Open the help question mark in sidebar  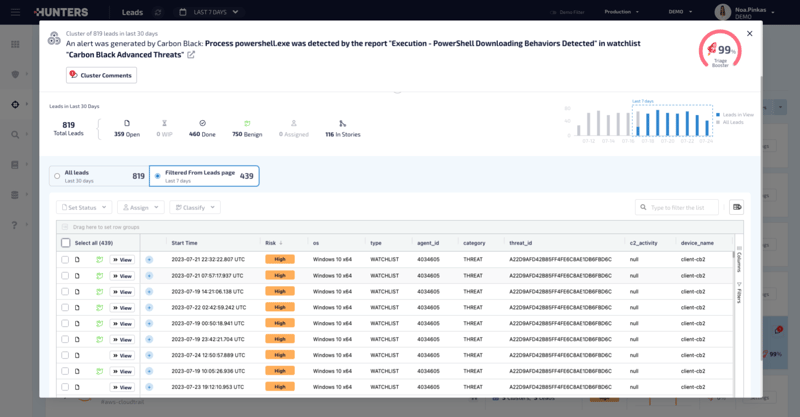15,225
